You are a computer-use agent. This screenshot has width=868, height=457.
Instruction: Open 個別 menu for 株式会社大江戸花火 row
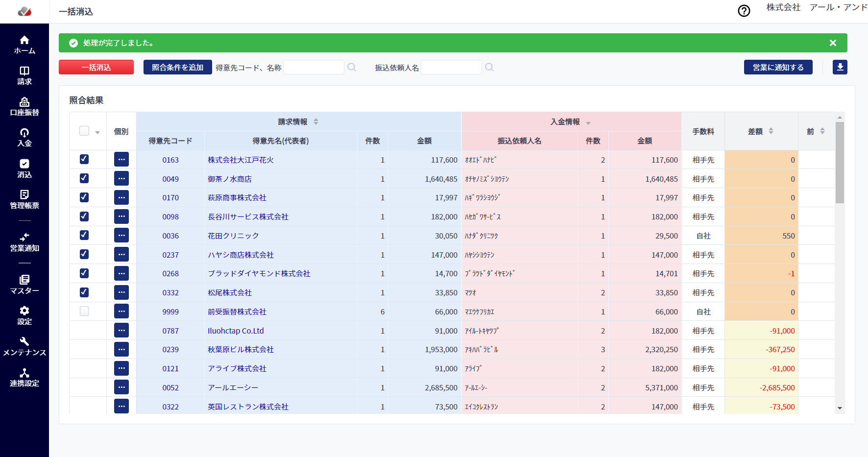(x=121, y=160)
